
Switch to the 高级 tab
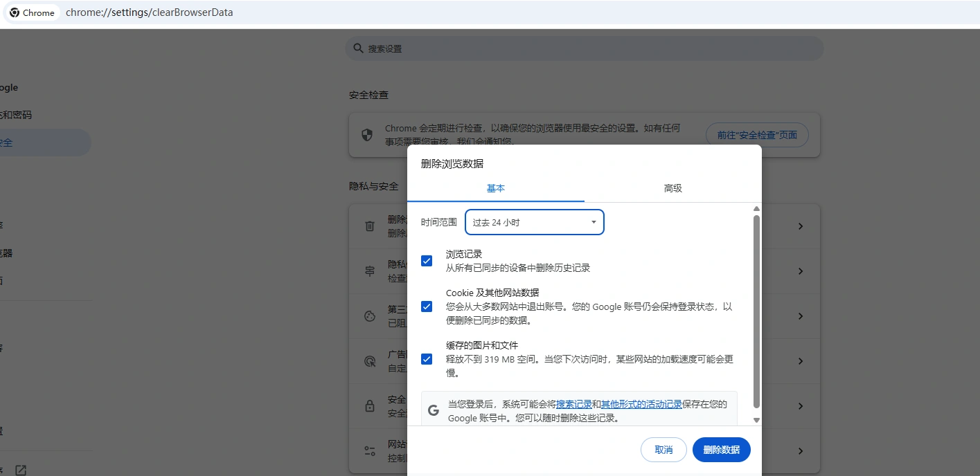click(671, 187)
